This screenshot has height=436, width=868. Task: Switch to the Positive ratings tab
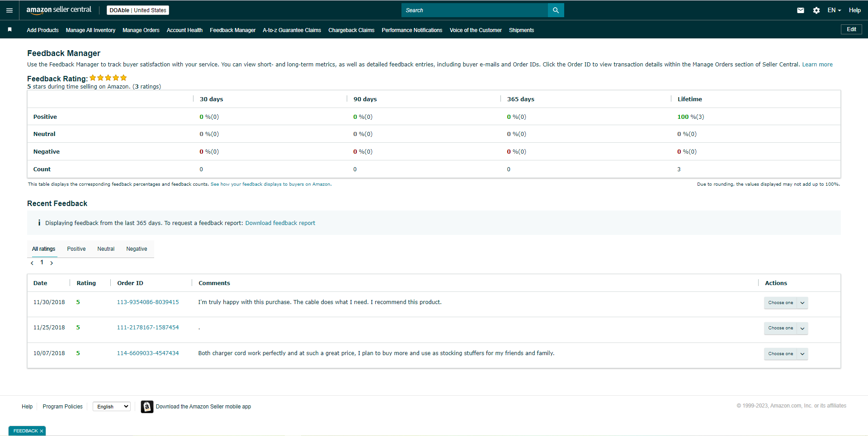pos(76,249)
